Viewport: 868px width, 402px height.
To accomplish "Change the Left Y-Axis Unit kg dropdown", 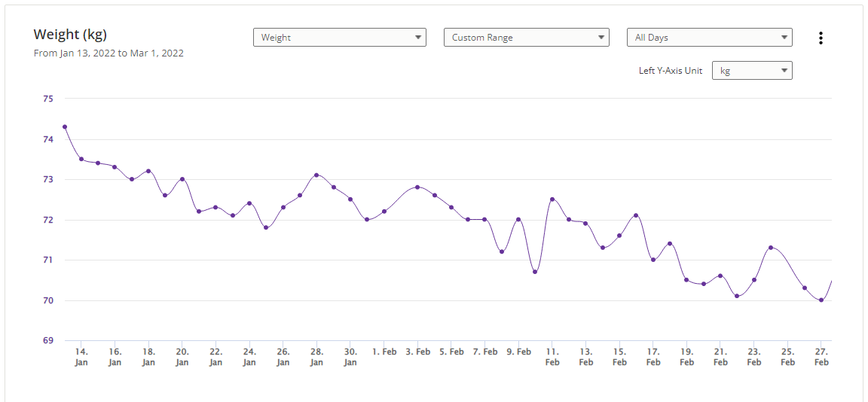I will [752, 71].
